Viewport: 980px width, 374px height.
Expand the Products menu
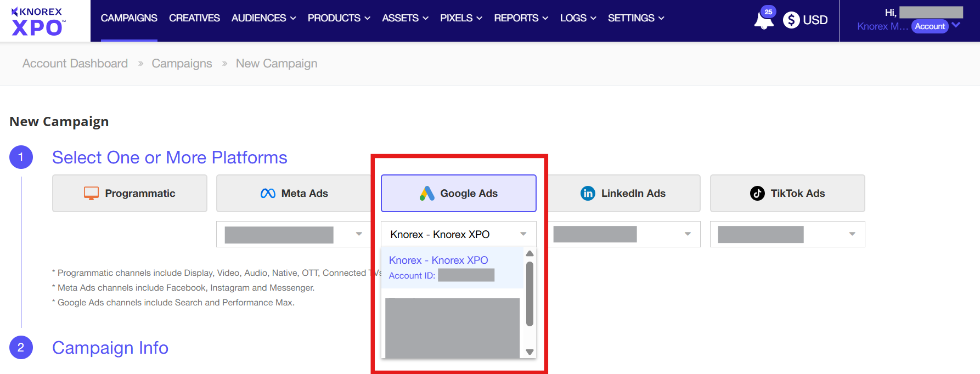coord(339,18)
